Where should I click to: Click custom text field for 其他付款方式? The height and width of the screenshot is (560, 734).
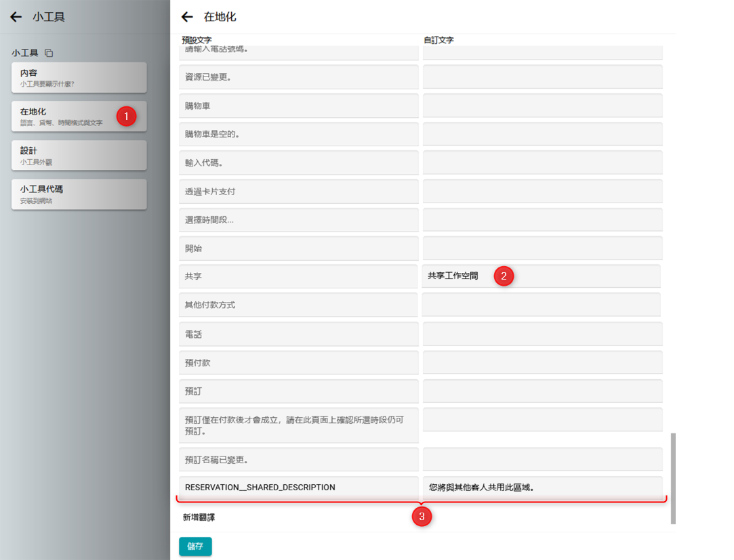coord(541,305)
